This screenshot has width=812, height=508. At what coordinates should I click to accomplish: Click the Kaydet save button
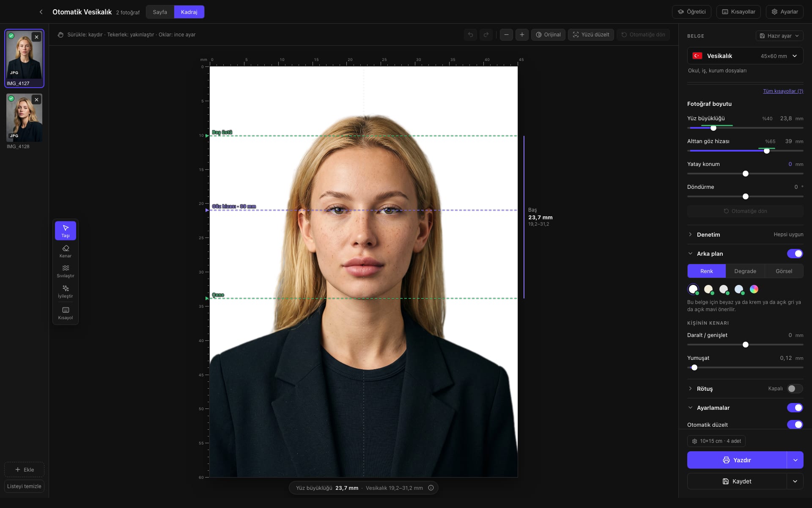[x=737, y=481]
